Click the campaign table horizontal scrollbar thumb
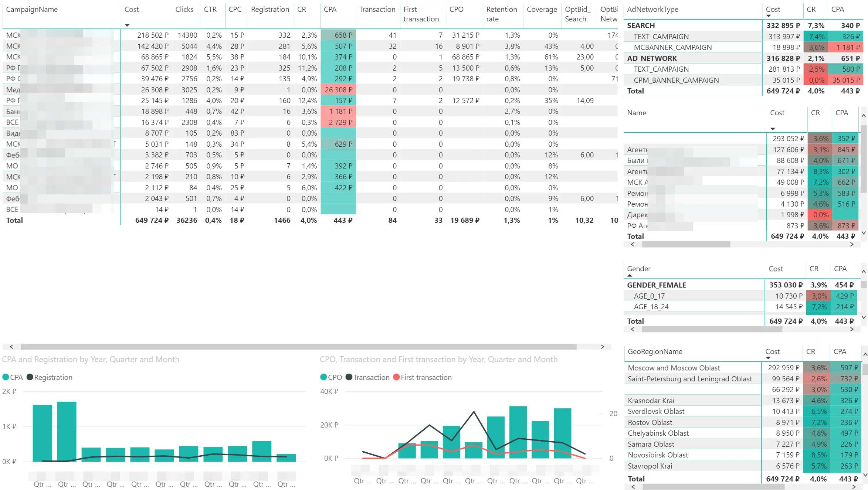The width and height of the screenshot is (868, 490). 299,347
